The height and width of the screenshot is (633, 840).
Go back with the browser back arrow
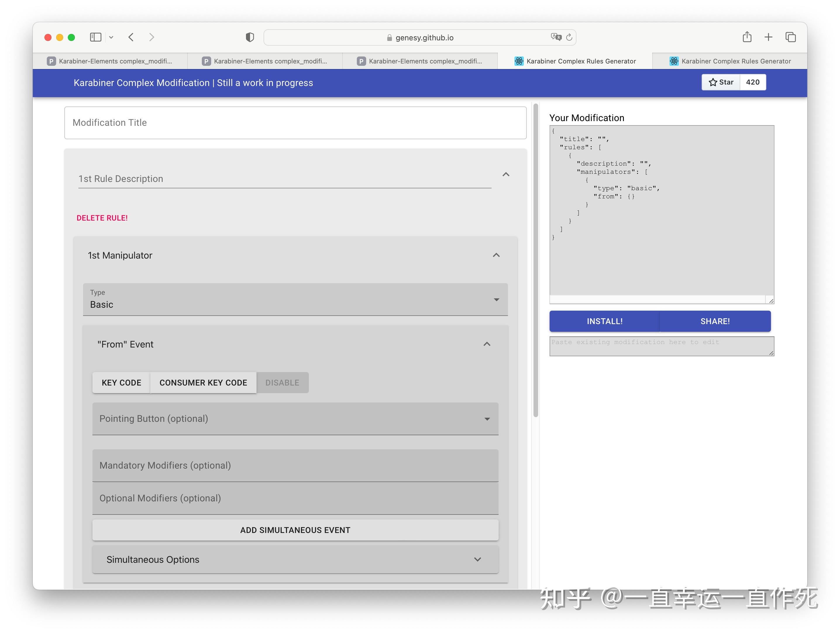pos(131,37)
